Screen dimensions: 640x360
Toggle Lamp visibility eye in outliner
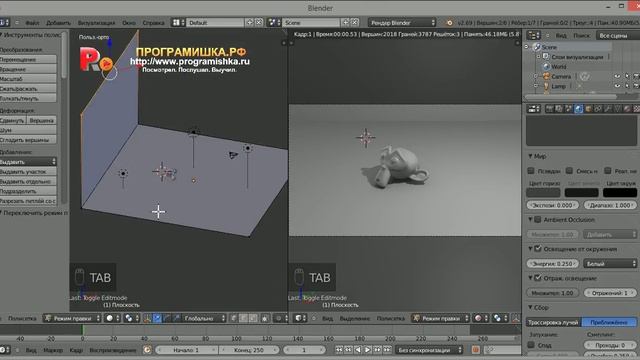click(617, 86)
